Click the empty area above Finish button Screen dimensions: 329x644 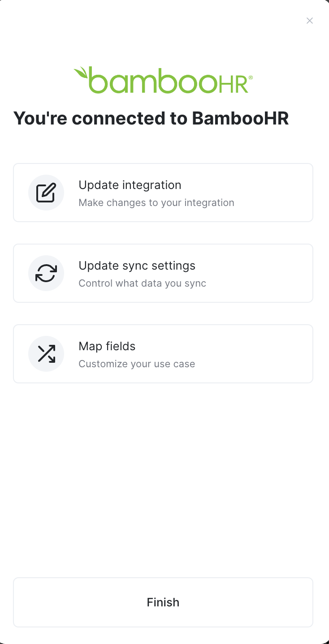[x=163, y=479]
